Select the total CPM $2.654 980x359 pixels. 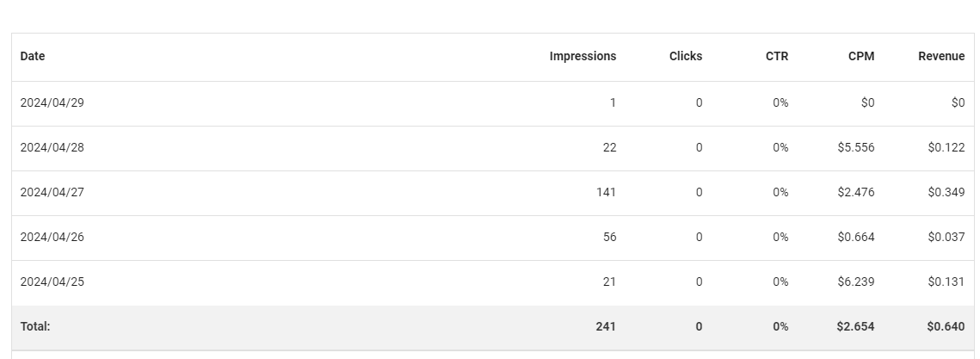pos(855,326)
